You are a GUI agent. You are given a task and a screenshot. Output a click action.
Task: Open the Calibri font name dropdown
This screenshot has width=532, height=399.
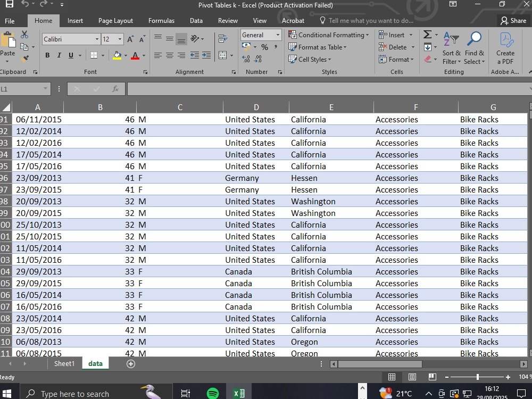click(x=97, y=39)
